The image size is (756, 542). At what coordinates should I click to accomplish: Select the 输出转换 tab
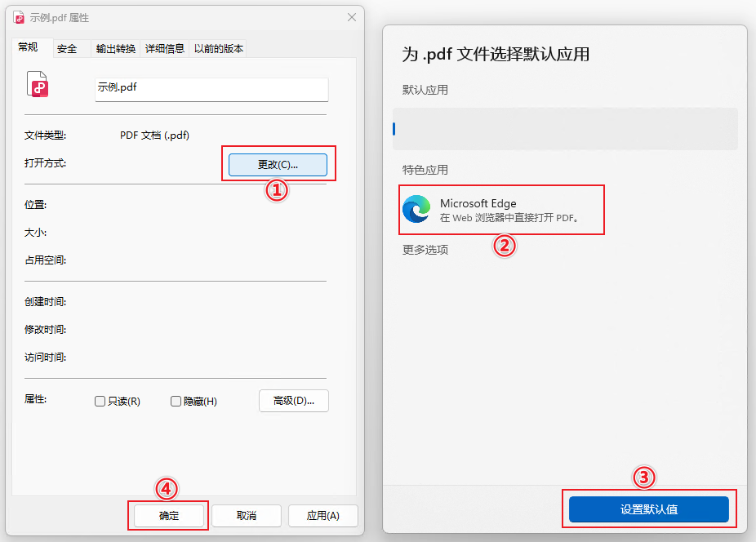pos(115,49)
